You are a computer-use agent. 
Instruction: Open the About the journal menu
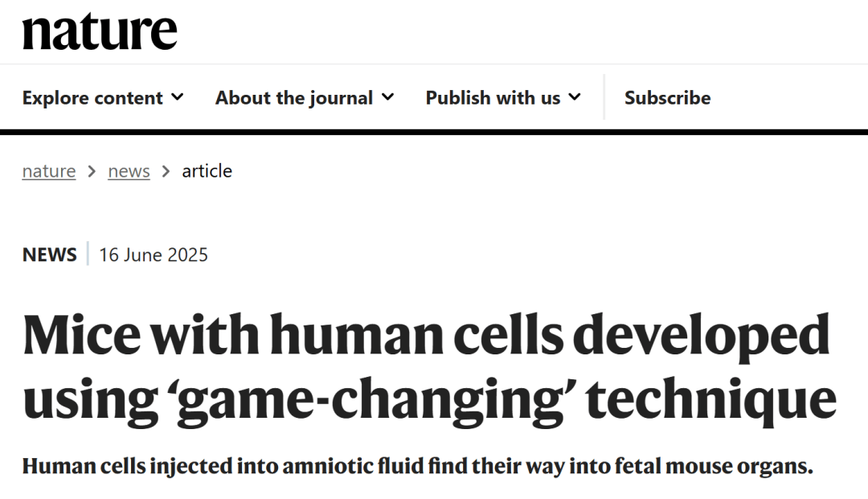(294, 98)
